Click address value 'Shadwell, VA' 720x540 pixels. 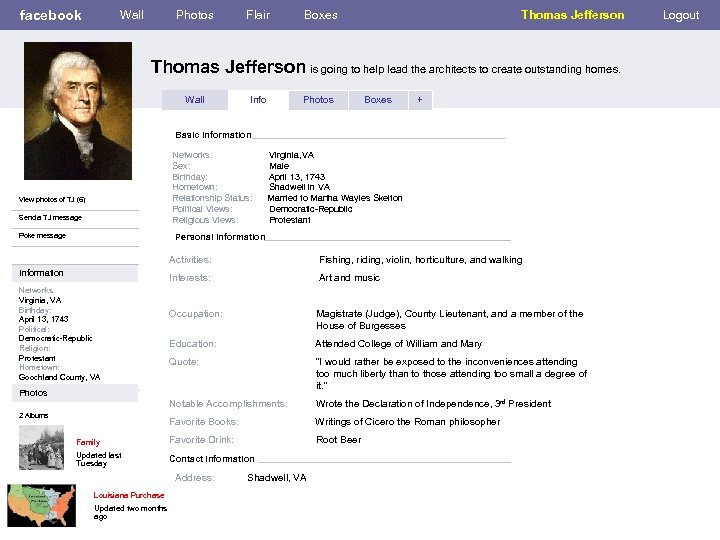pyautogui.click(x=277, y=478)
